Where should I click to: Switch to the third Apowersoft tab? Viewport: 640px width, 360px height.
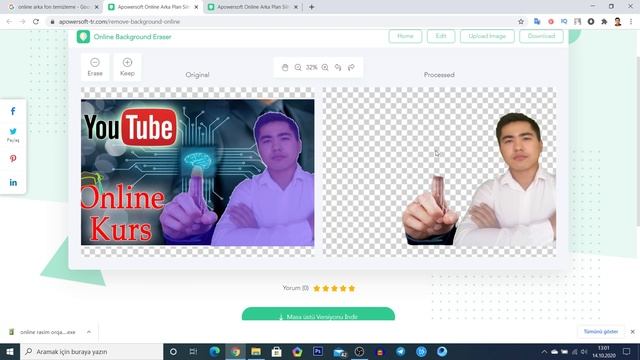(x=253, y=7)
